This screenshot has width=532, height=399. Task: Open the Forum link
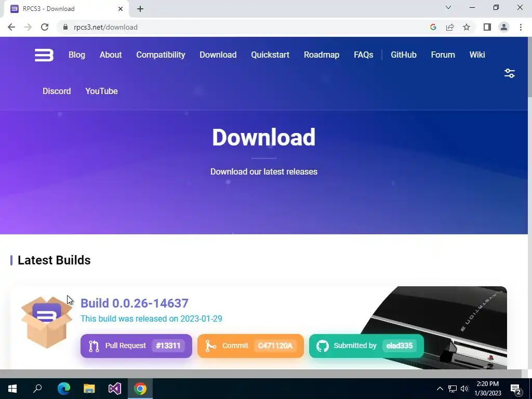point(443,55)
